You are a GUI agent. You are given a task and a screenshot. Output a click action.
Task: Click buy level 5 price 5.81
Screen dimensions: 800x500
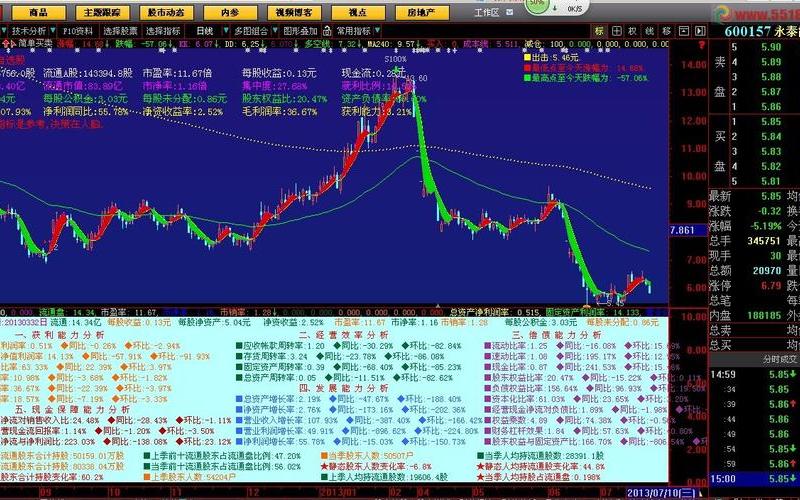(x=771, y=181)
